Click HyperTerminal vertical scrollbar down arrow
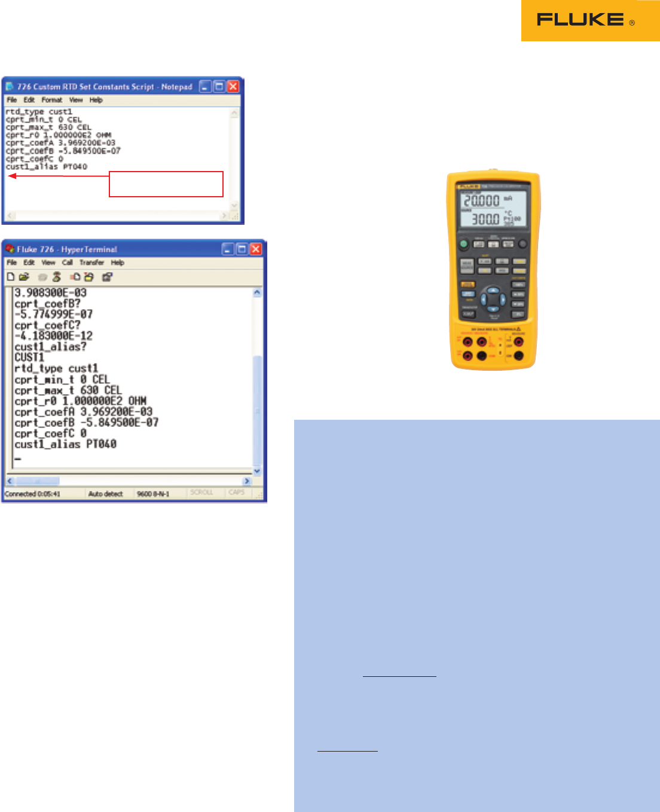The image size is (660, 812). coord(258,471)
